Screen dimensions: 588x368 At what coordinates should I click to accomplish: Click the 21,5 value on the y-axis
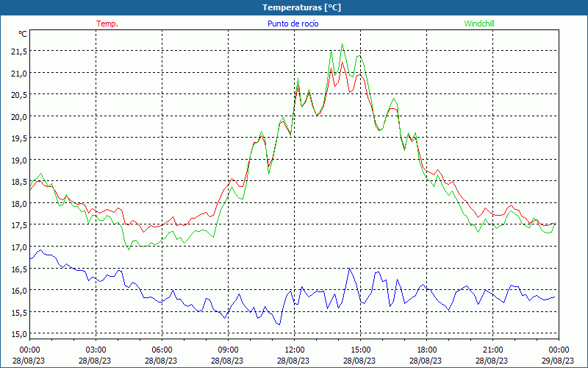point(19,52)
